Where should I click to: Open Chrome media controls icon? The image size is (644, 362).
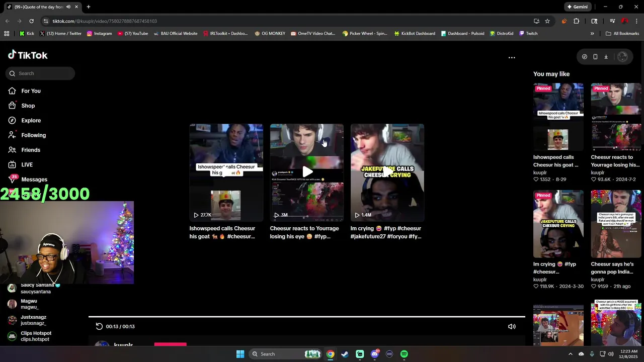pyautogui.click(x=612, y=21)
